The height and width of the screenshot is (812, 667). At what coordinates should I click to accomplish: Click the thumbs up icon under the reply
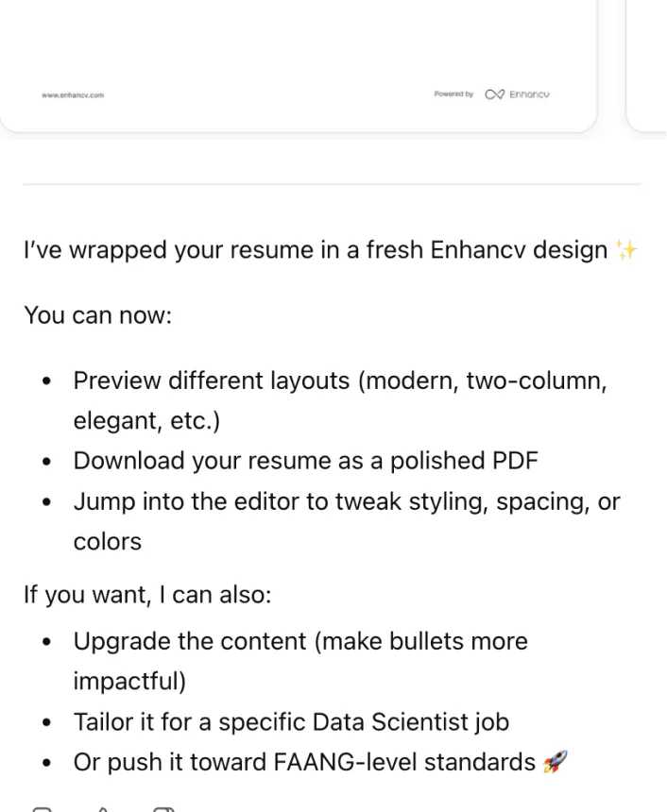click(x=102, y=809)
